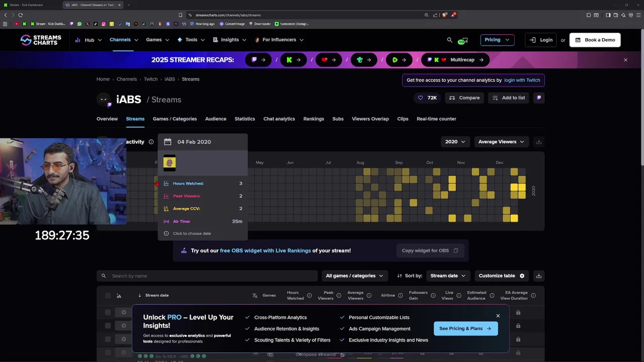Expand the Tools menu
The height and width of the screenshot is (362, 644).
point(191,40)
